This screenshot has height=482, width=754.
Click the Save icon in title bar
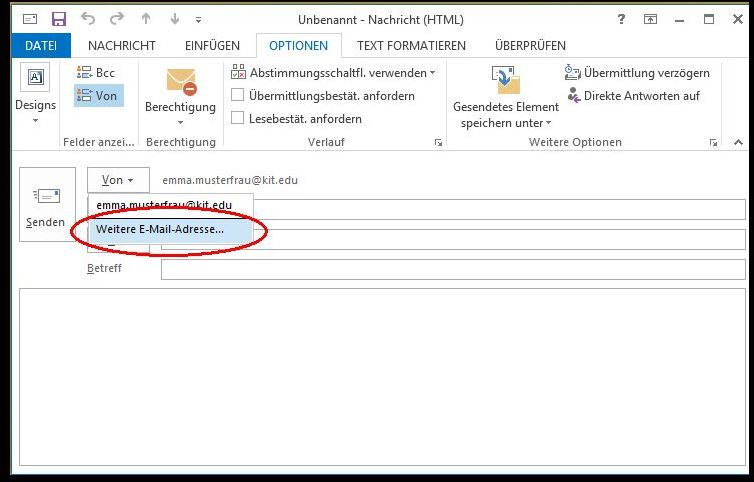58,19
